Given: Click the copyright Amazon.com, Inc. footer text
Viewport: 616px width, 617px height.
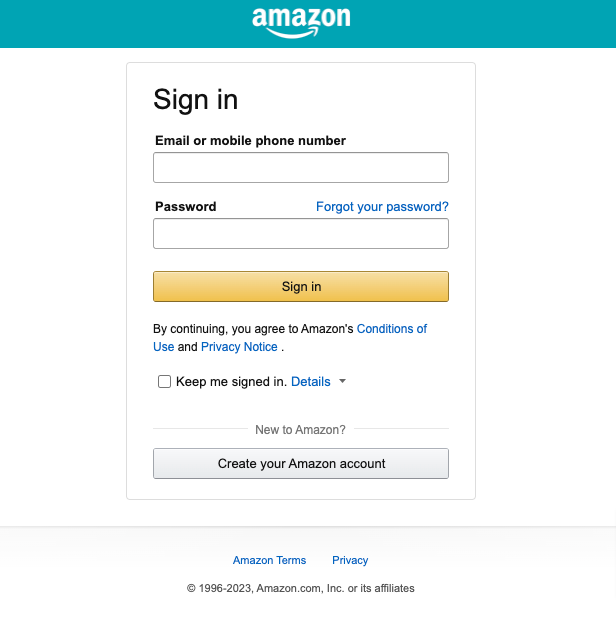Looking at the screenshot, I should 301,588.
